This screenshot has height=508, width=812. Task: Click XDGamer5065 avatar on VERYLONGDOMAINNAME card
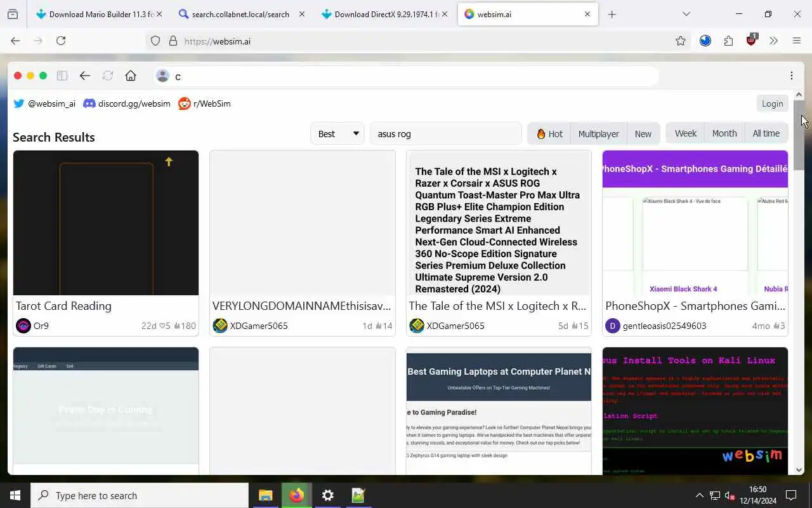point(220,326)
